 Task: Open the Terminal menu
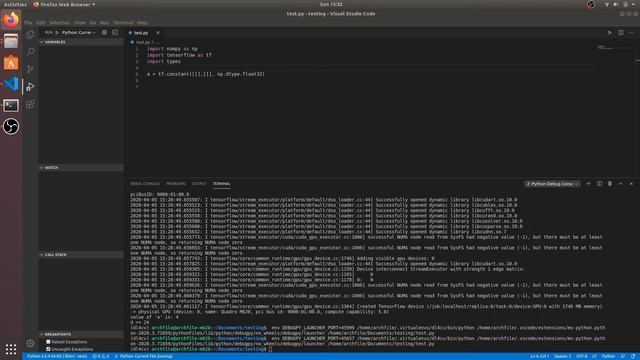pos(123,23)
